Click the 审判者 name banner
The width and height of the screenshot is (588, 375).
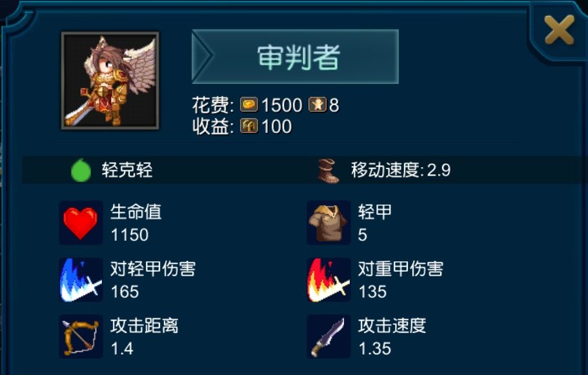[x=295, y=57]
